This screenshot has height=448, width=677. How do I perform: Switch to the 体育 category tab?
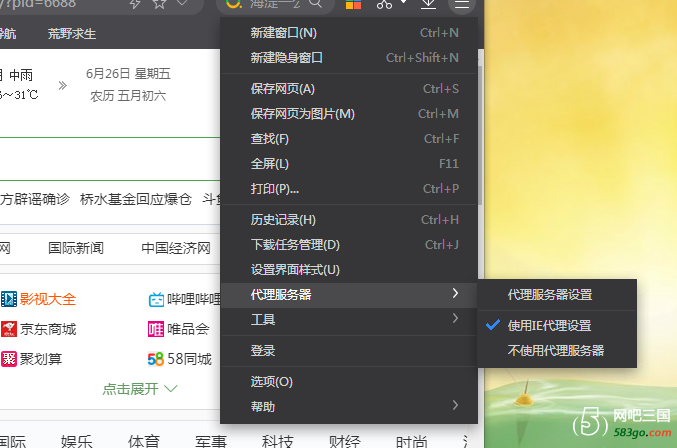pos(143,441)
